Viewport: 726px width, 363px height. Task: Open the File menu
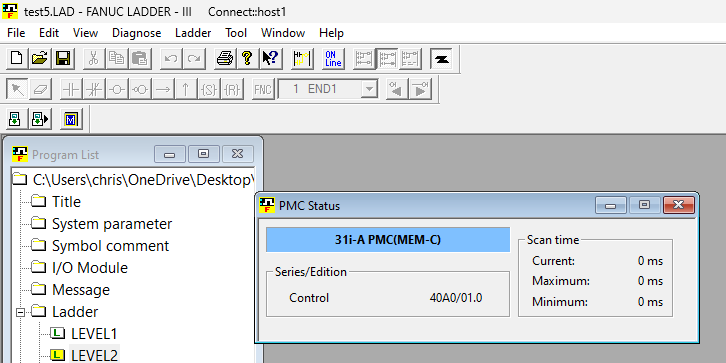16,33
